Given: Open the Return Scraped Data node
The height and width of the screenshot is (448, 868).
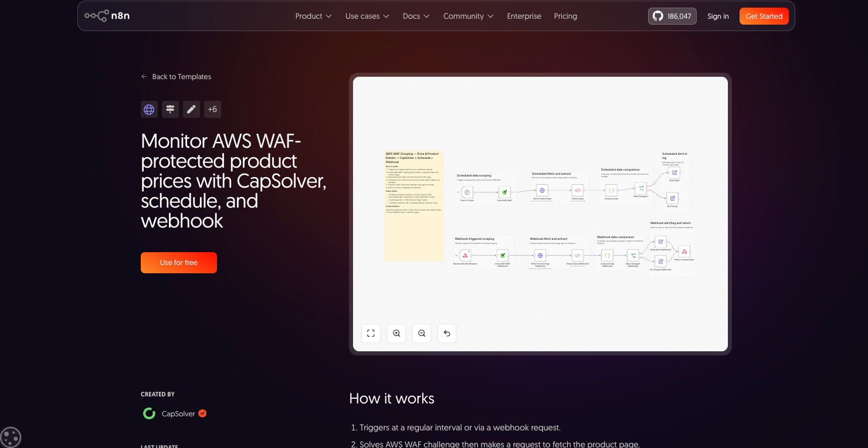Looking at the screenshot, I should tap(684, 252).
